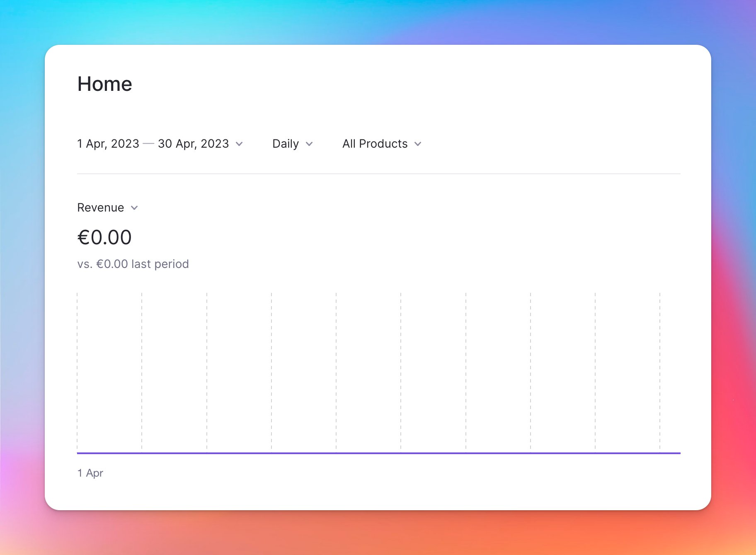The image size is (756, 555).
Task: Click the chevron arrow beside Daily
Action: pos(309,144)
